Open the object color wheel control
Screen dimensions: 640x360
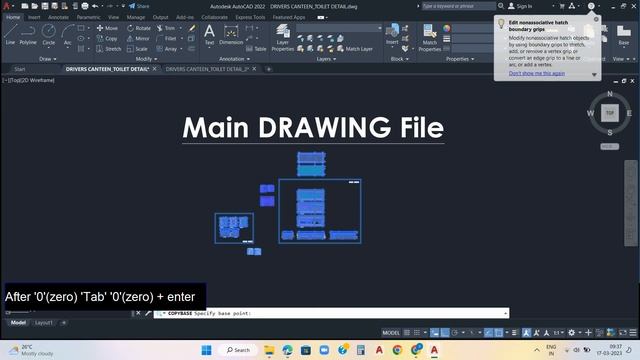pos(447,28)
